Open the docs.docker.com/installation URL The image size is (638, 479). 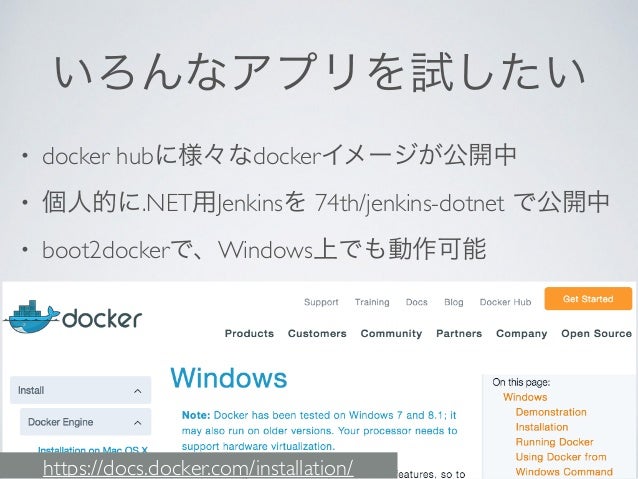coord(198,468)
